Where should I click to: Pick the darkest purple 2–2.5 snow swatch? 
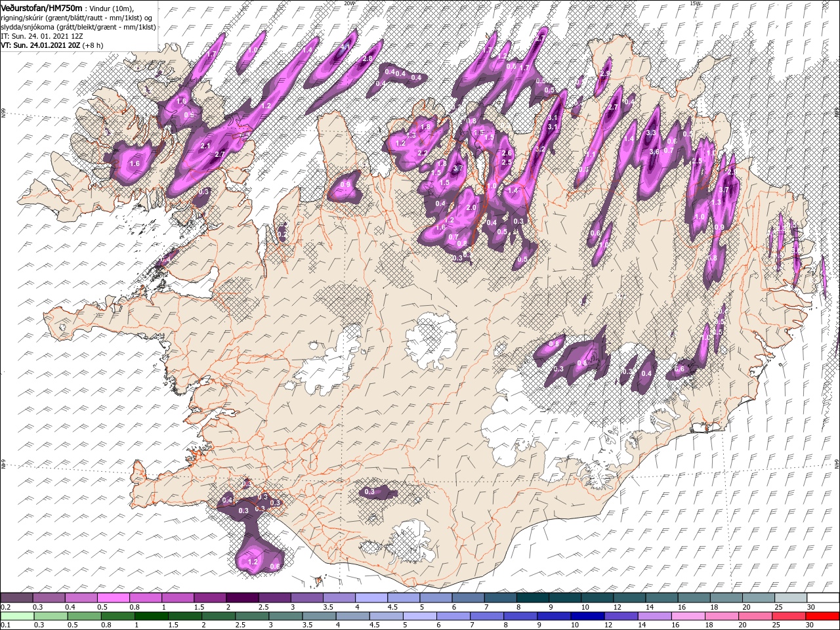242,598
